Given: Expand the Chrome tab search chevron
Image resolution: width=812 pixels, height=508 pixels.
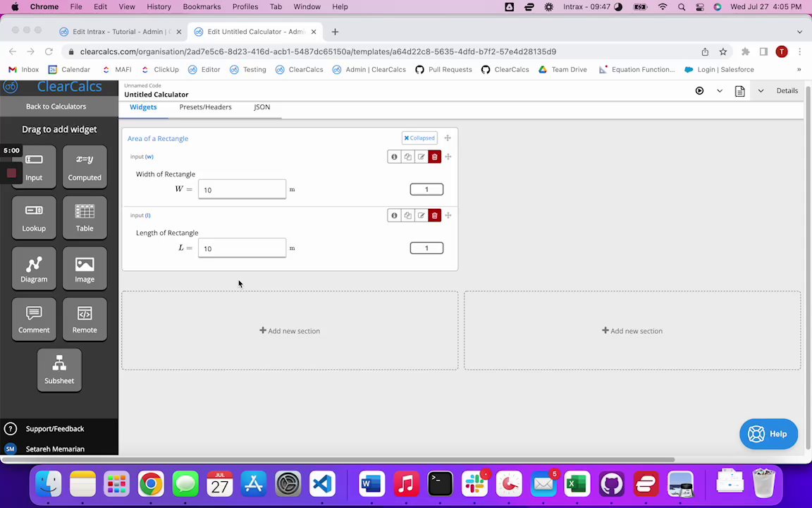Looking at the screenshot, I should click(x=799, y=32).
